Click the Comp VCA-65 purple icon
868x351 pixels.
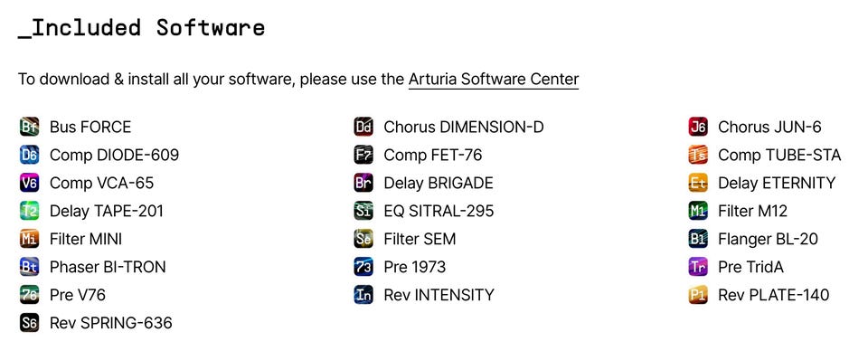pyautogui.click(x=29, y=183)
